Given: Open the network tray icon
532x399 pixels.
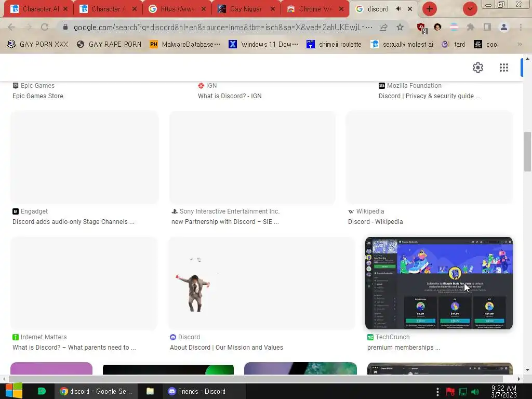Looking at the screenshot, I should coord(463,392).
